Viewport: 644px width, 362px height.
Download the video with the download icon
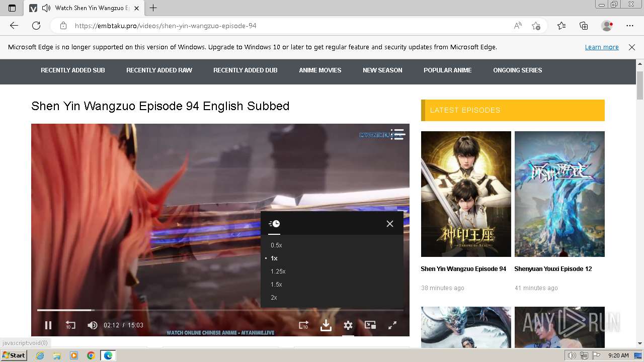tap(326, 325)
